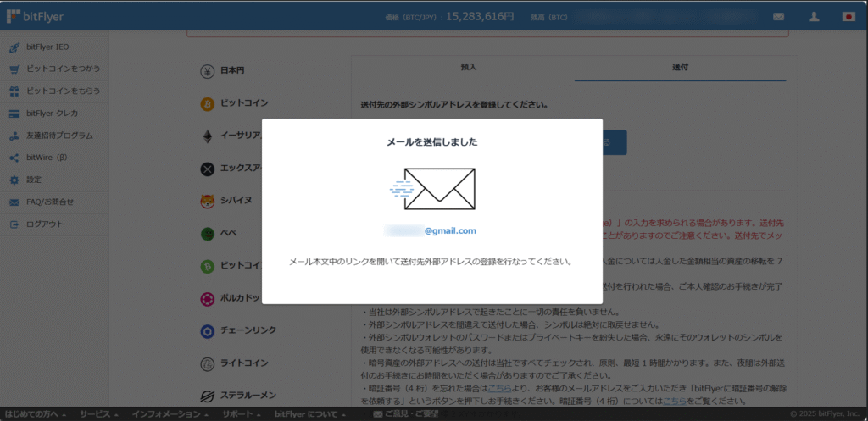The image size is (868, 421).
Task: Click the rocket icon beside bitFlyer IEO
Action: click(x=15, y=47)
